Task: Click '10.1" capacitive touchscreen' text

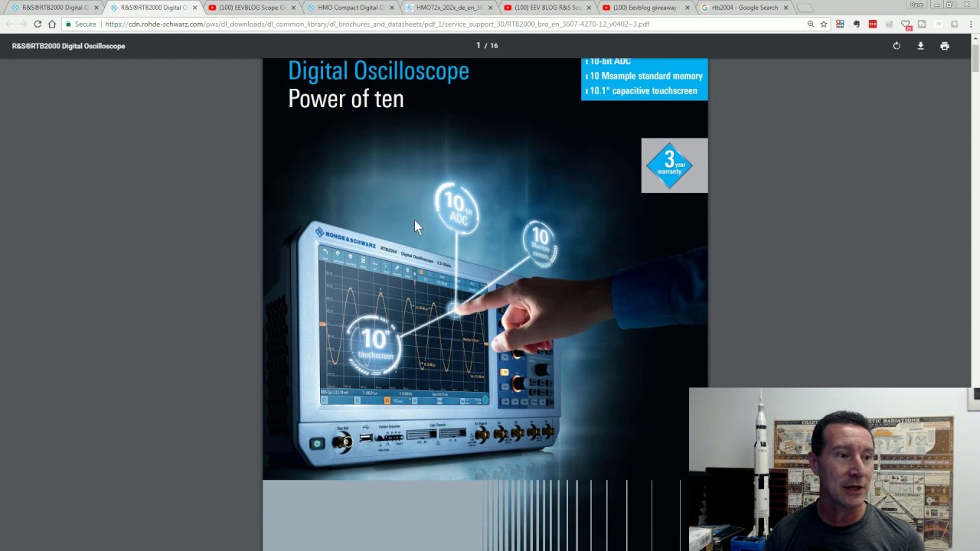Action: pyautogui.click(x=643, y=91)
